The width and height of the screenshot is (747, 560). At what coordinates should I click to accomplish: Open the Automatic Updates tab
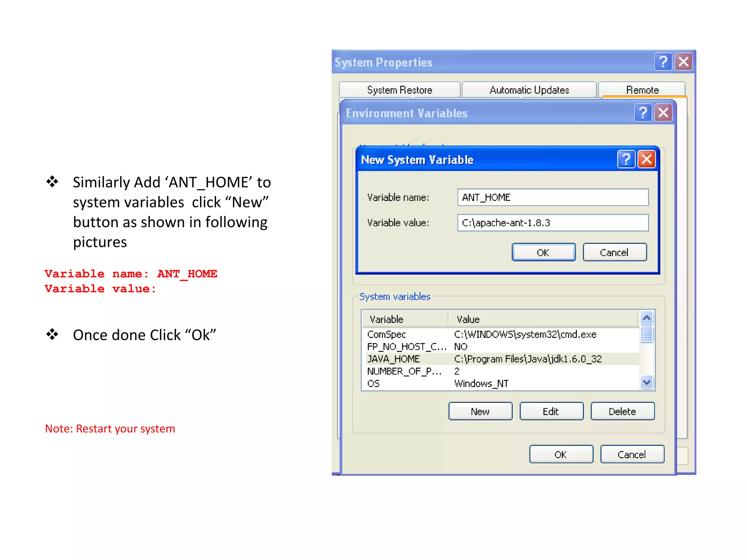(x=529, y=90)
